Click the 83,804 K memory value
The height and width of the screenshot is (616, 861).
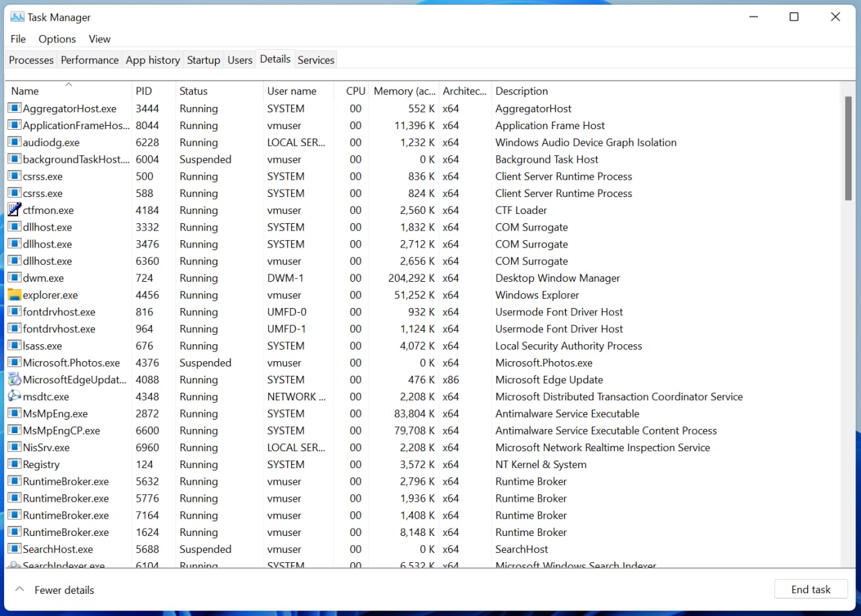[x=413, y=414]
